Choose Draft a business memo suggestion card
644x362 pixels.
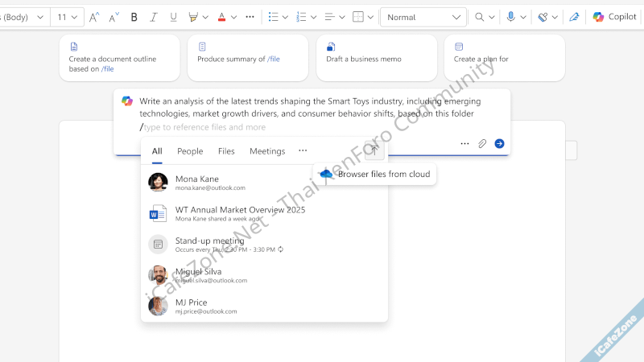point(377,58)
